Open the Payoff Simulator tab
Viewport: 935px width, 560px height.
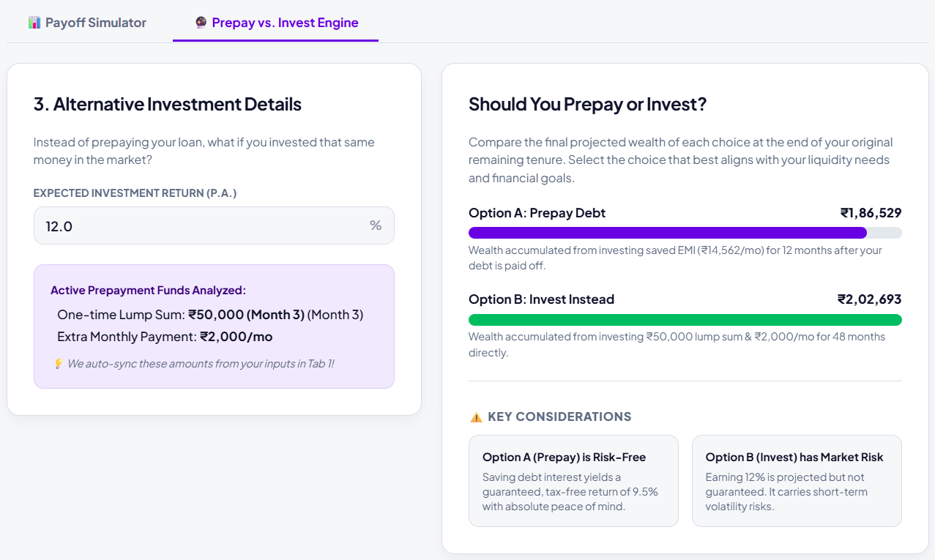(87, 23)
